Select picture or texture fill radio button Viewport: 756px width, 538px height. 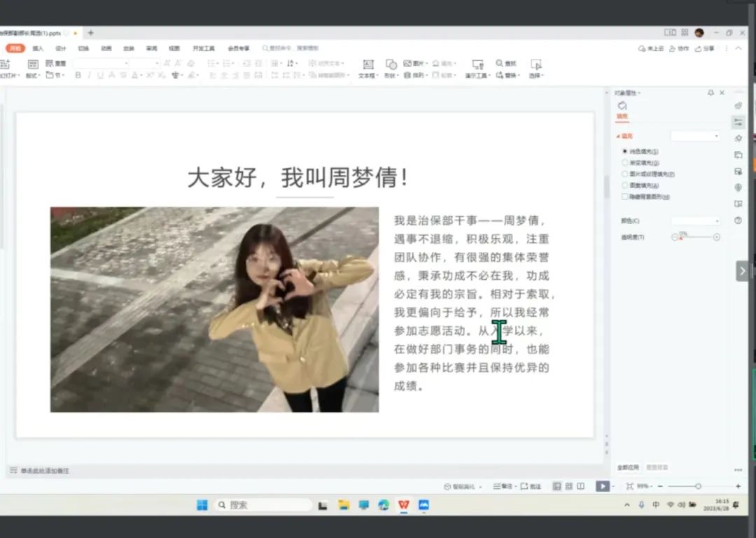[625, 174]
